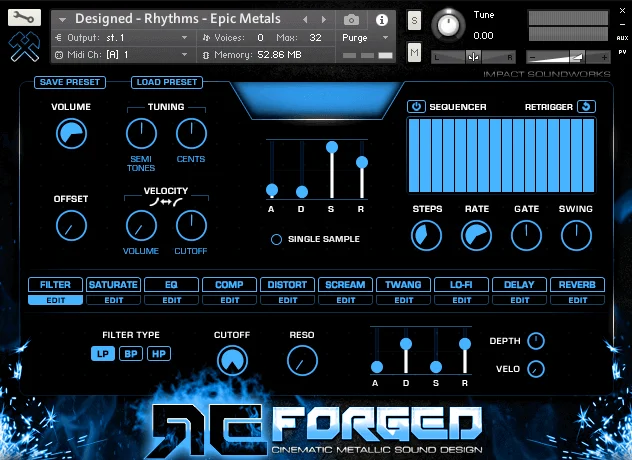Click the Max voices value 32
Image resolution: width=632 pixels, height=460 pixels.
pos(315,38)
